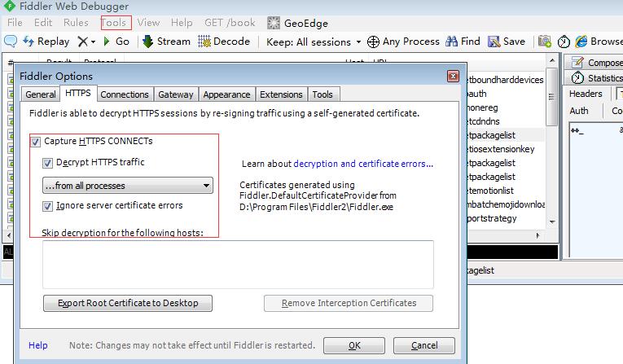Viewport: 623px width, 364px height.
Task: Open the File menu
Action: coord(15,23)
